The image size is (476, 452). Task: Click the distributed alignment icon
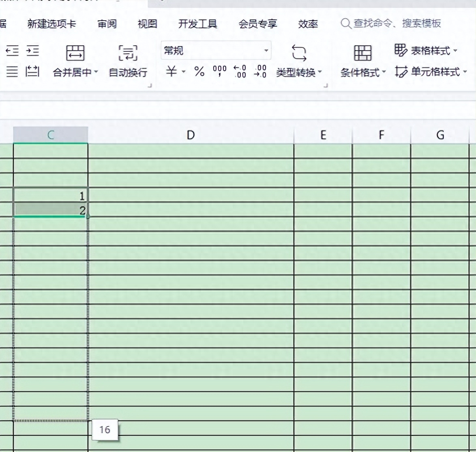pos(32,72)
